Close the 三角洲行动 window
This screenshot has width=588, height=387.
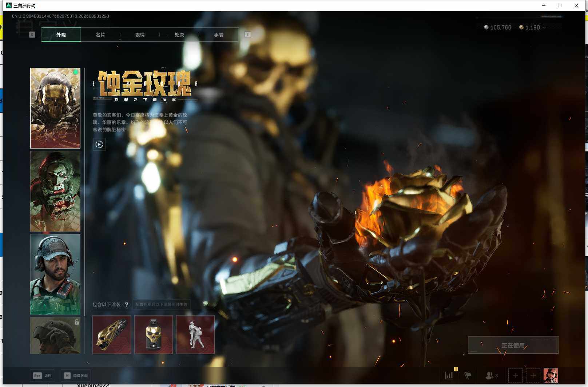point(577,5)
